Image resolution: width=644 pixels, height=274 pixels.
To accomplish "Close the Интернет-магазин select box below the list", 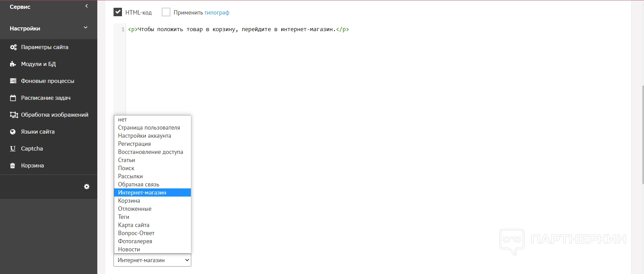I will pyautogui.click(x=152, y=260).
